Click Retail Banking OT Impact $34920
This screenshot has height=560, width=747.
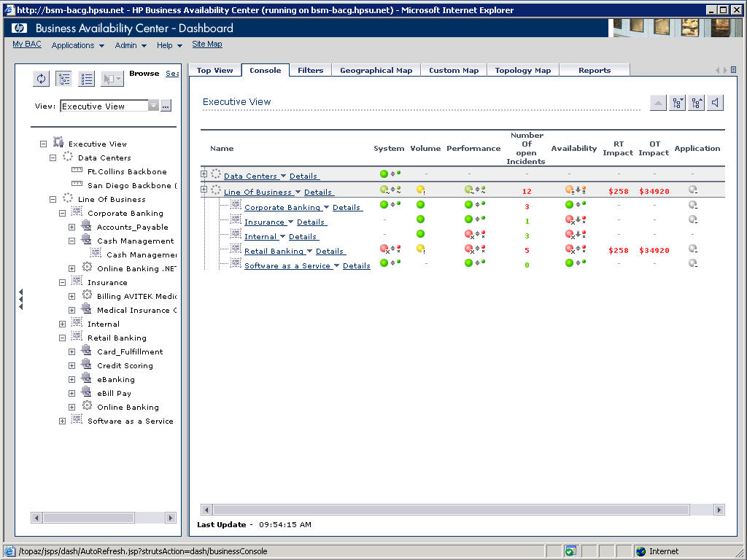(x=654, y=251)
